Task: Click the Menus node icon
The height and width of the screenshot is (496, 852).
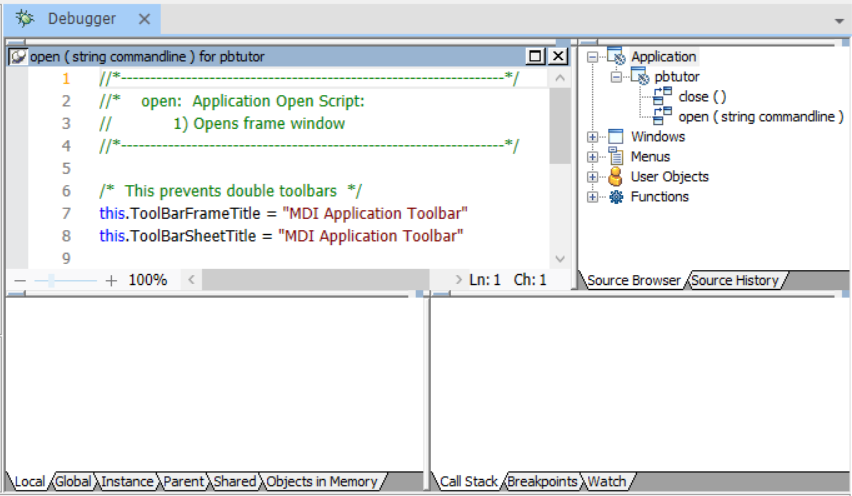Action: pyautogui.click(x=616, y=157)
